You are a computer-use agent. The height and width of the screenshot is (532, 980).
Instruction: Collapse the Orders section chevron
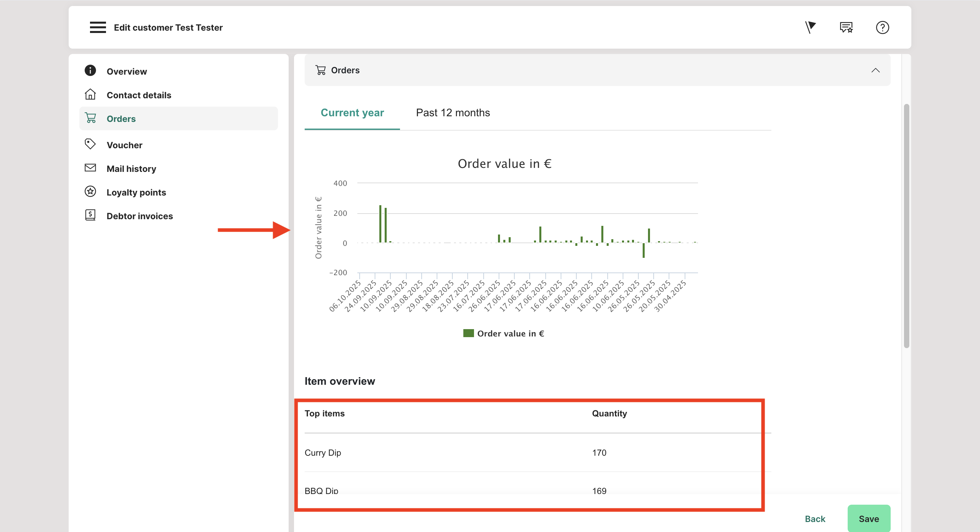click(875, 70)
